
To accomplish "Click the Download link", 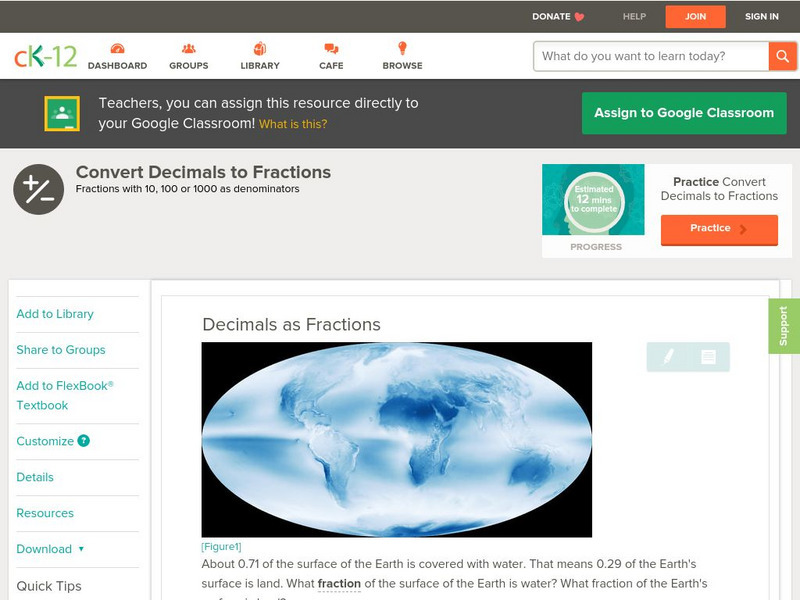I will [44, 549].
